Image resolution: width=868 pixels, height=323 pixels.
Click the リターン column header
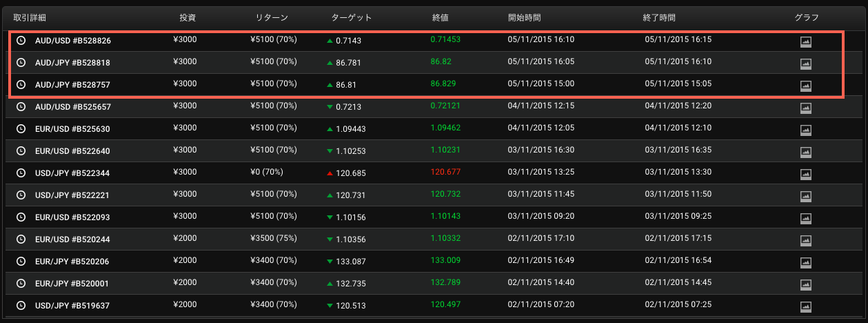point(272,17)
